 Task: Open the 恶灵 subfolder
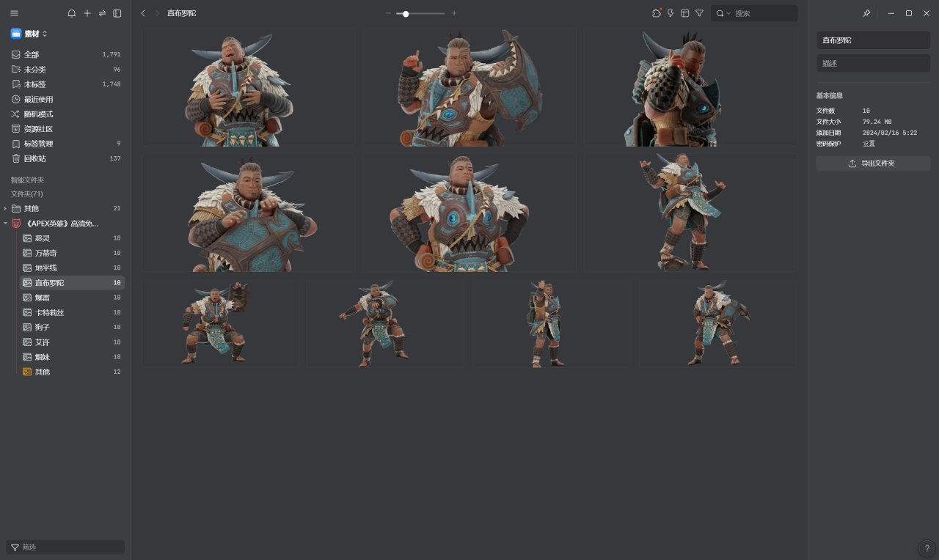click(x=71, y=238)
